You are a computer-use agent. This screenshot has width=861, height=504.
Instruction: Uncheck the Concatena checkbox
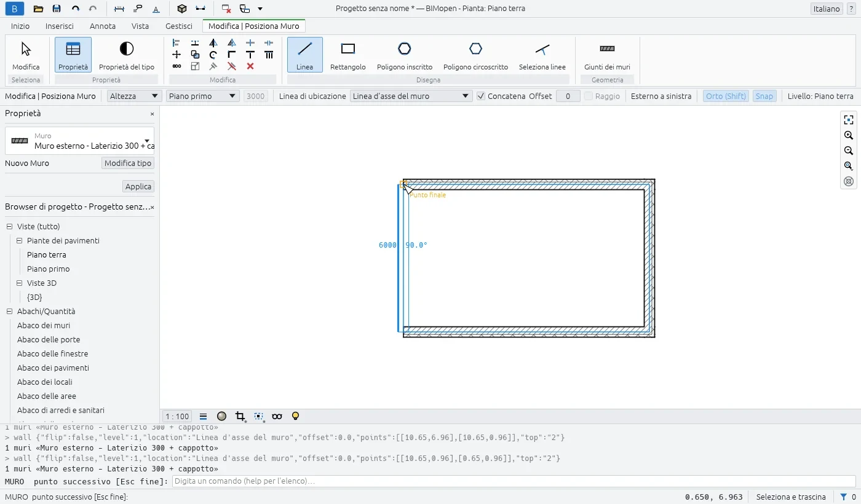pyautogui.click(x=482, y=96)
